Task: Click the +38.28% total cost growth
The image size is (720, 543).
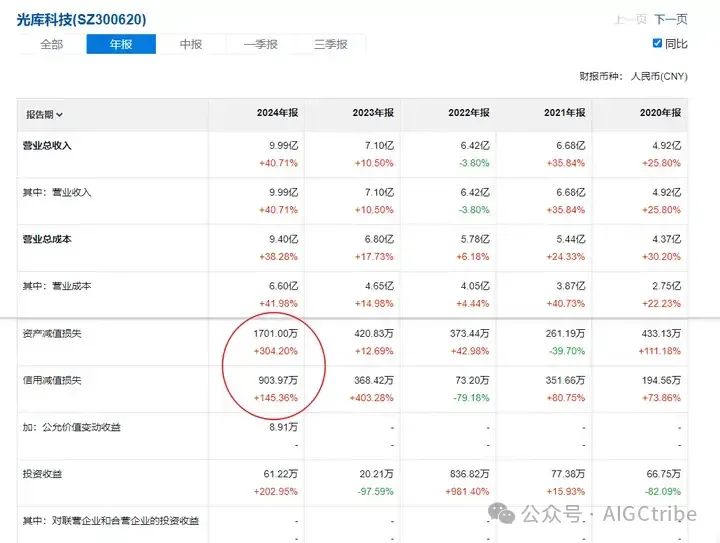Action: click(278, 257)
